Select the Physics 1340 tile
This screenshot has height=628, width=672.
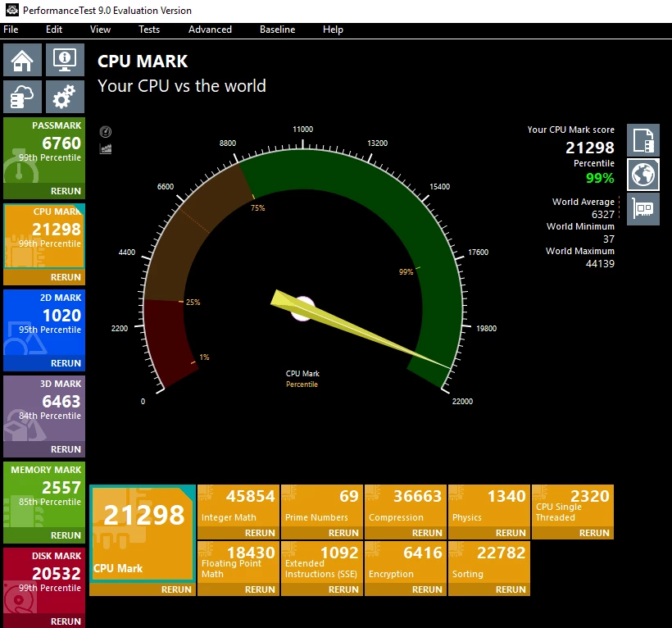click(489, 506)
